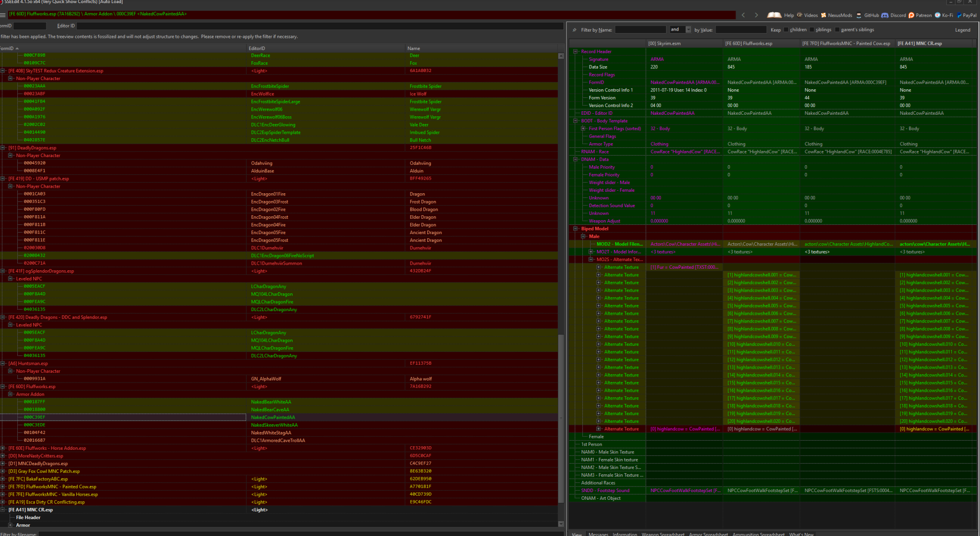Expand the First Person Flags node
Viewport: 980px width, 536px height.
pyautogui.click(x=583, y=129)
